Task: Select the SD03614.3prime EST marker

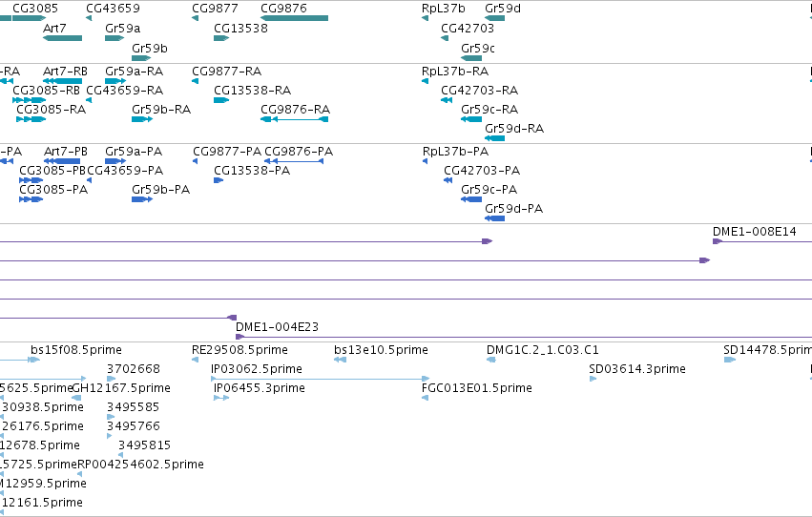Action: click(x=593, y=379)
